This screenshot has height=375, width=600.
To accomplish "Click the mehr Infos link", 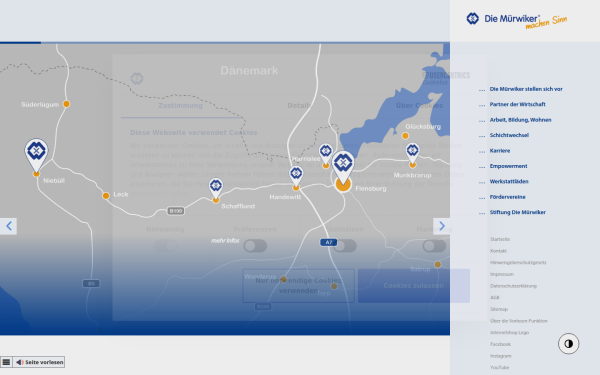I will point(225,241).
